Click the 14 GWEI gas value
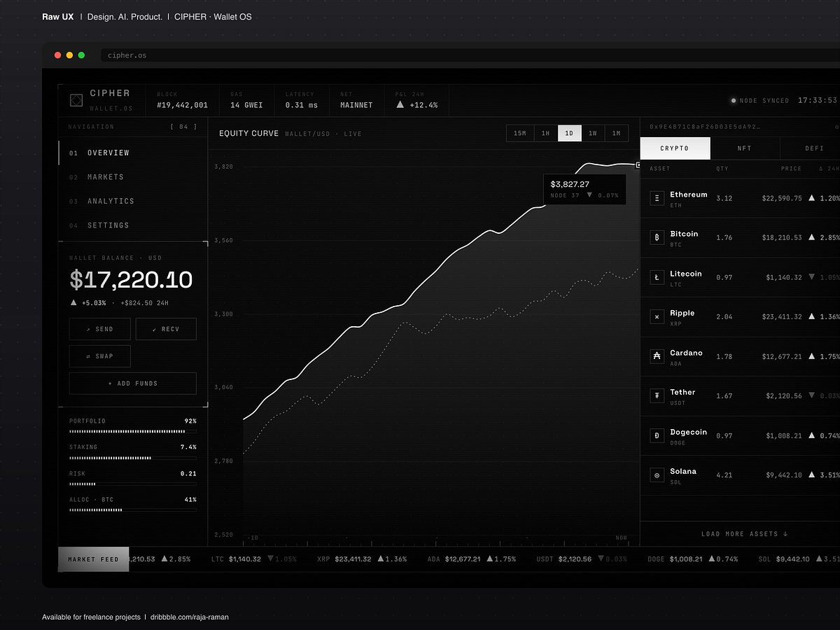The image size is (840, 630). pos(246,105)
